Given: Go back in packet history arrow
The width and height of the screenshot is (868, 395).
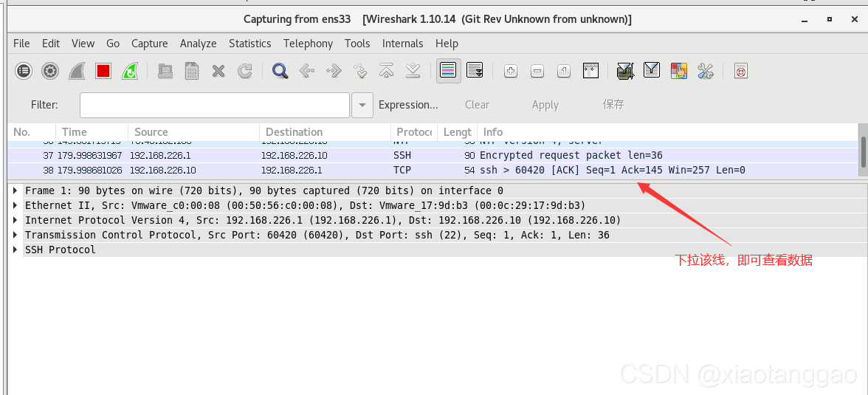Looking at the screenshot, I should pyautogui.click(x=307, y=71).
